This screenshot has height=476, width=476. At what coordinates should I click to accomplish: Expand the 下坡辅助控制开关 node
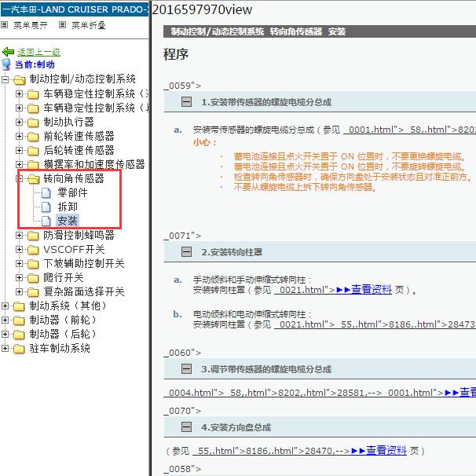[19, 263]
